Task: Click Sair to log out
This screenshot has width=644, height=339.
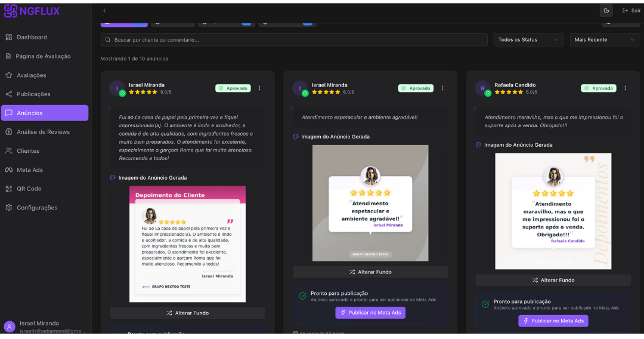Action: tap(631, 10)
